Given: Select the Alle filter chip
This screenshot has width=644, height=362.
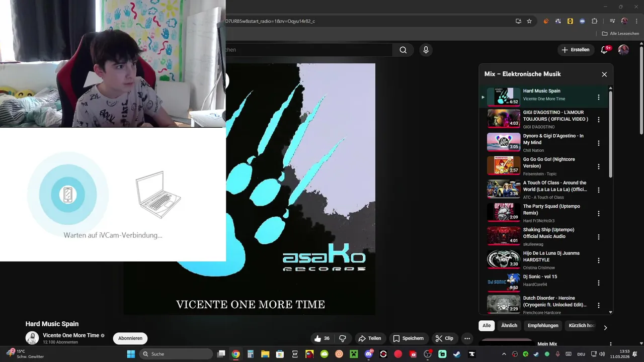Looking at the screenshot, I should tap(487, 326).
